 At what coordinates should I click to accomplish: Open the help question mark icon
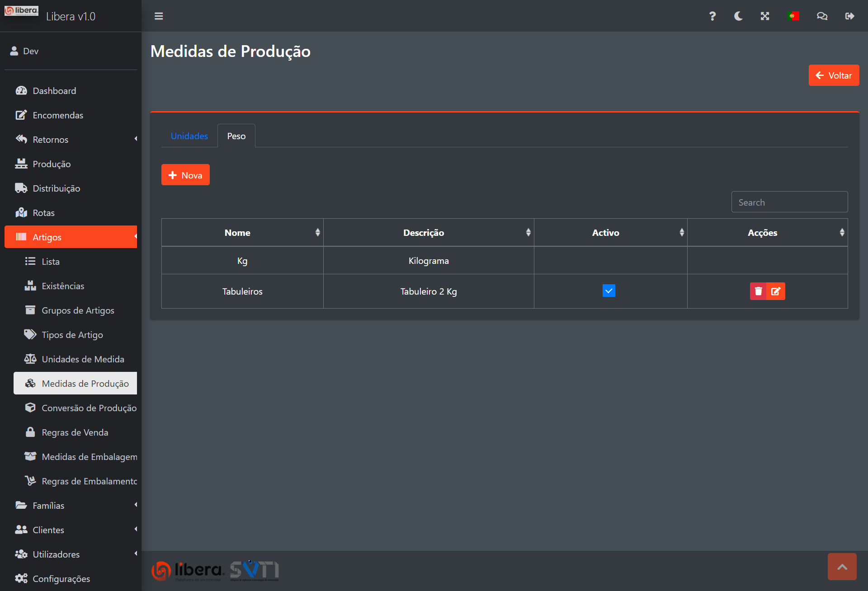click(x=712, y=16)
